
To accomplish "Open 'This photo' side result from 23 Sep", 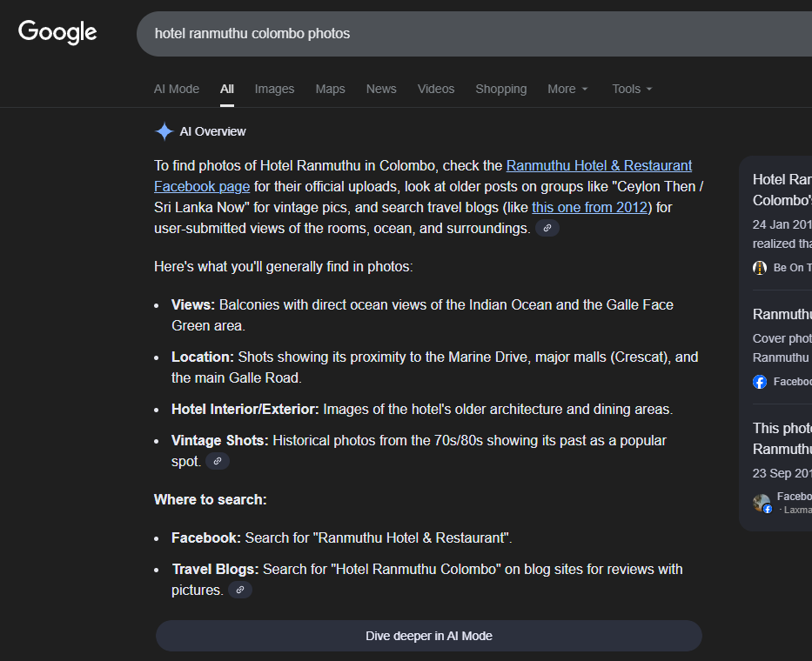I will [x=782, y=438].
